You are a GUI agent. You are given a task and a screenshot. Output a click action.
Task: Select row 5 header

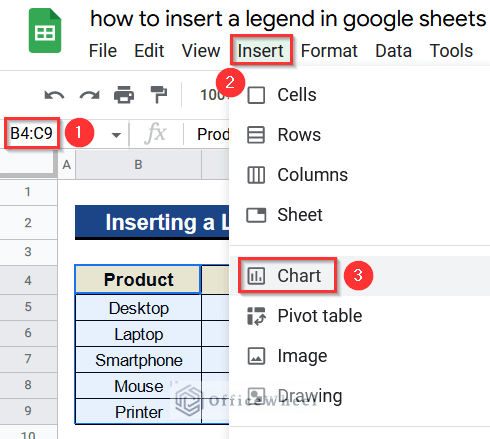click(28, 307)
